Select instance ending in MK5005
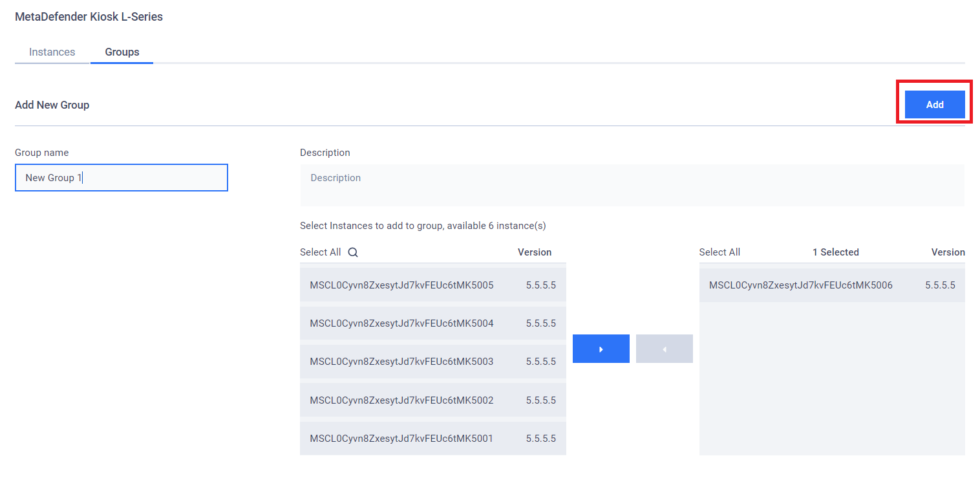Image resolution: width=980 pixels, height=491 pixels. (x=433, y=285)
